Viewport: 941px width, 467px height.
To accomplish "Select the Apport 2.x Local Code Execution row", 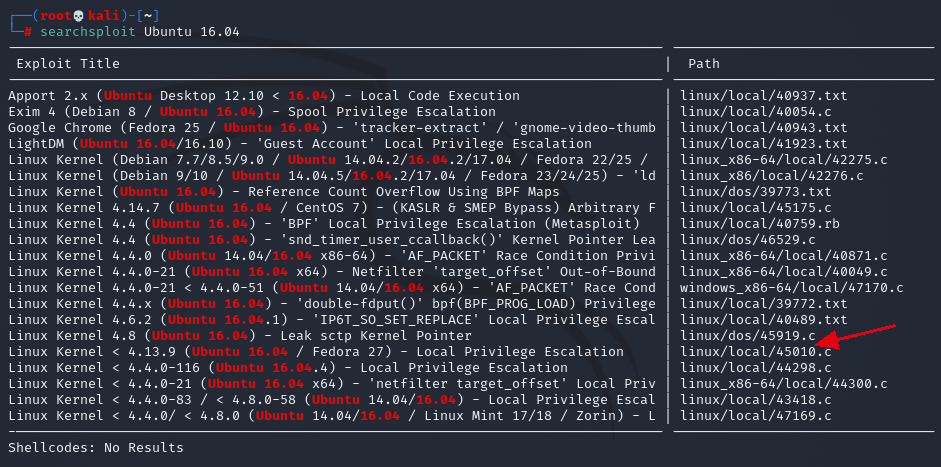I will tap(264, 95).
